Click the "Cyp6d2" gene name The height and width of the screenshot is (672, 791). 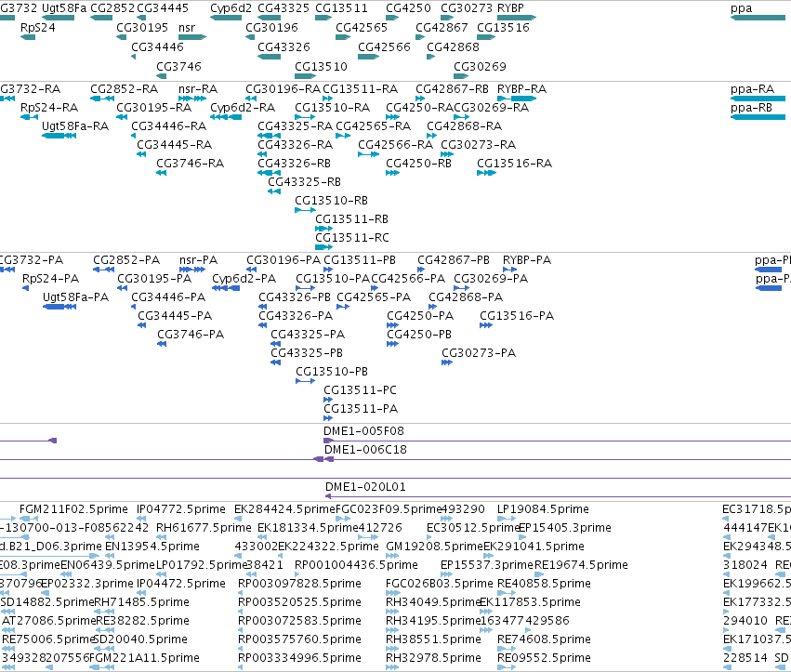(x=231, y=8)
